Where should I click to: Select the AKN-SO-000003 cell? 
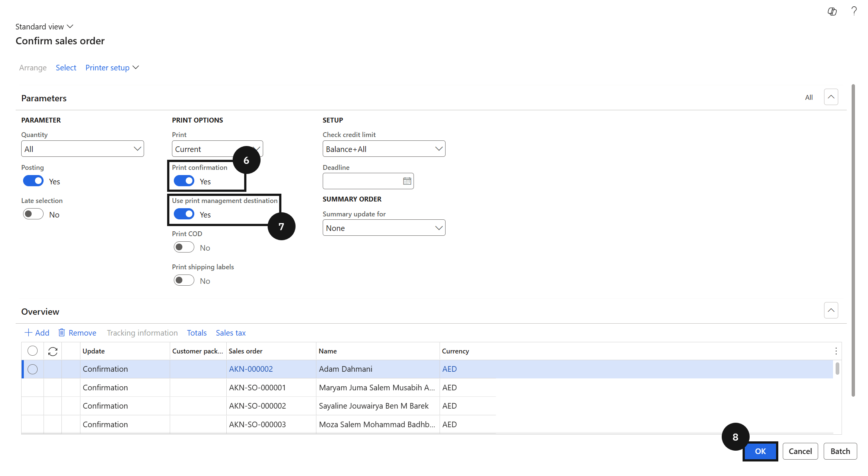tap(271, 424)
